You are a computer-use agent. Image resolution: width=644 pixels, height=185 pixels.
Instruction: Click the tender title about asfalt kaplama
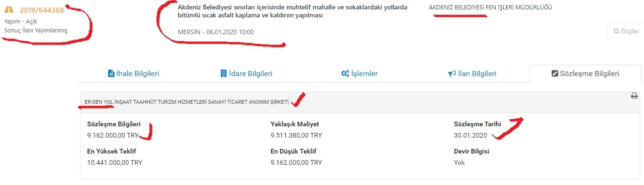point(292,11)
